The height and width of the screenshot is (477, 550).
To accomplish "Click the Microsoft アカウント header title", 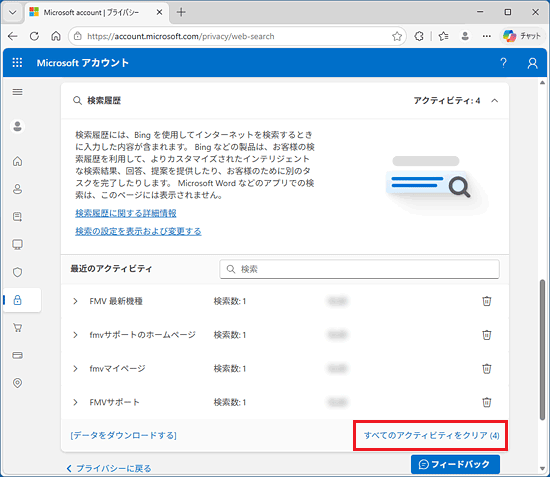I will (83, 63).
